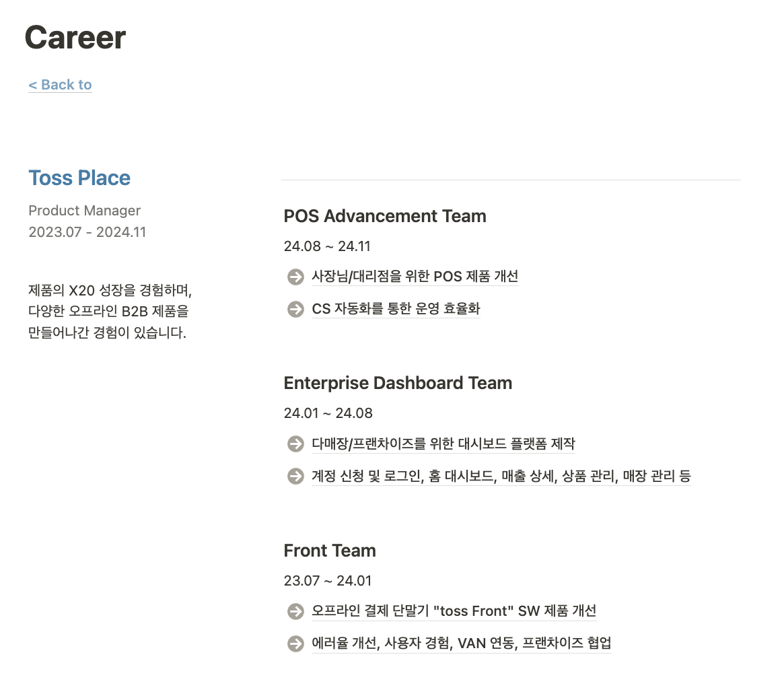This screenshot has width=782, height=700.
Task: Open the Toss Place company link
Action: point(79,178)
